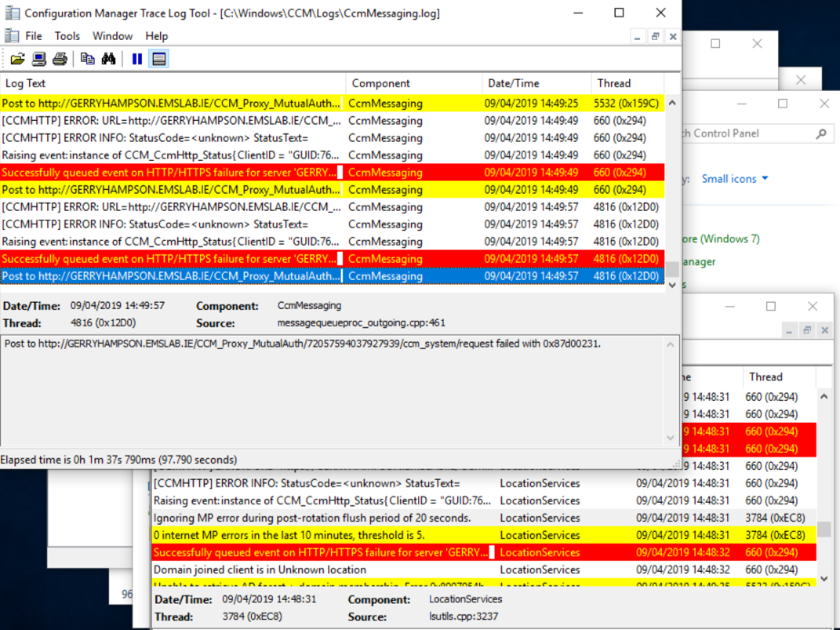Select the ERROR INFO StatusCode row at 14:49:57
This screenshot has width=840, height=630.
(332, 224)
